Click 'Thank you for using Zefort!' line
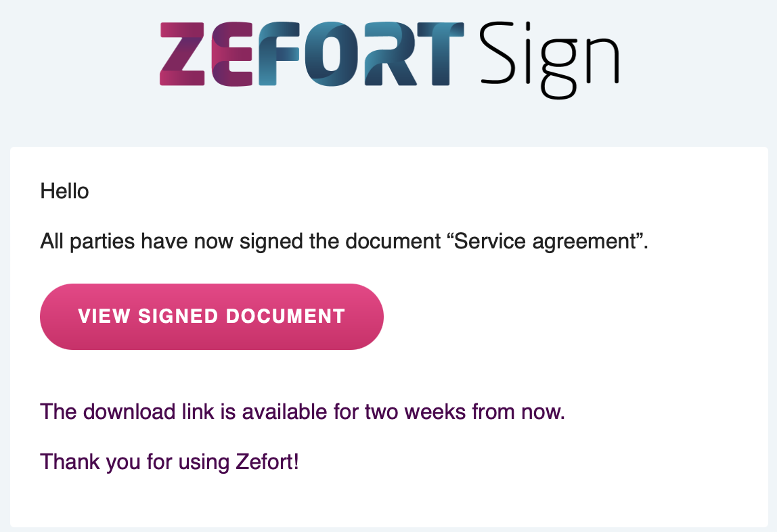The width and height of the screenshot is (777, 532). pyautogui.click(x=169, y=462)
